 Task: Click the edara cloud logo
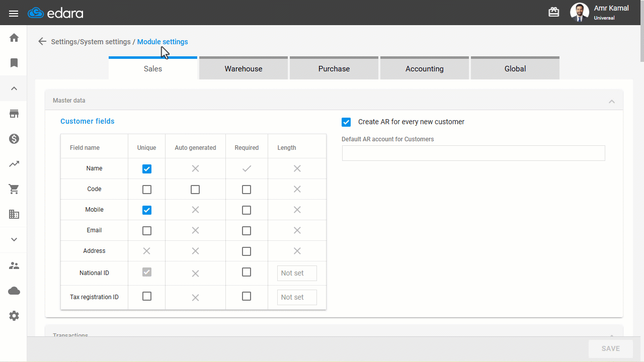tap(55, 13)
